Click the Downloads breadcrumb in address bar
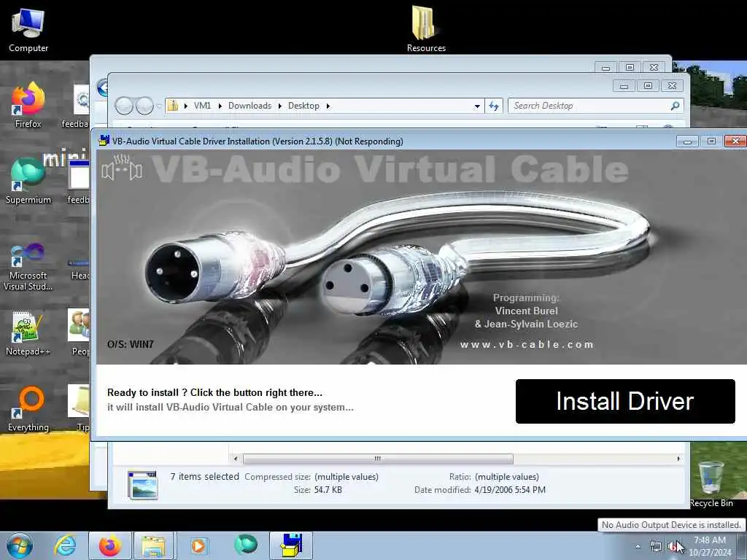This screenshot has width=747, height=560. [249, 106]
